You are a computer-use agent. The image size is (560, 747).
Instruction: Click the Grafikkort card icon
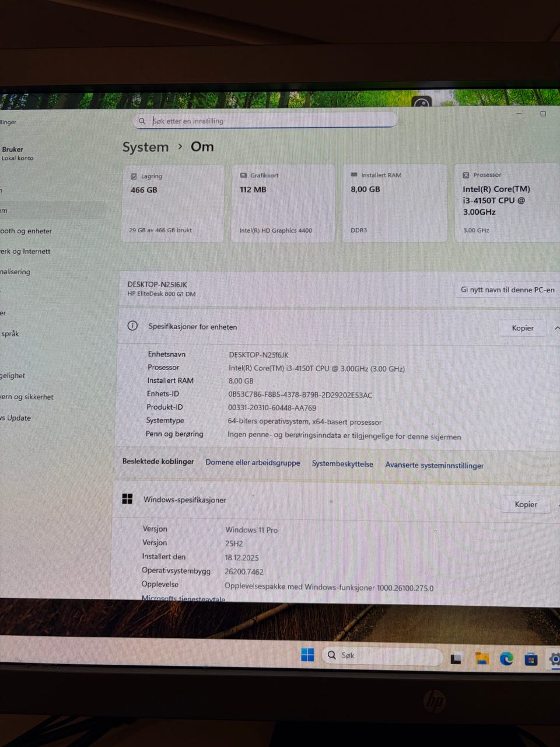[x=243, y=175]
